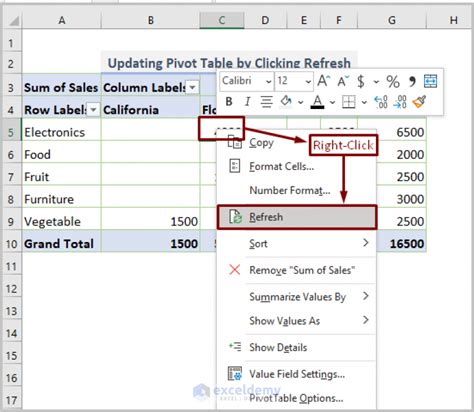The height and width of the screenshot is (412, 474).
Task: Select Value Field Settings menu entry
Action: tap(297, 374)
